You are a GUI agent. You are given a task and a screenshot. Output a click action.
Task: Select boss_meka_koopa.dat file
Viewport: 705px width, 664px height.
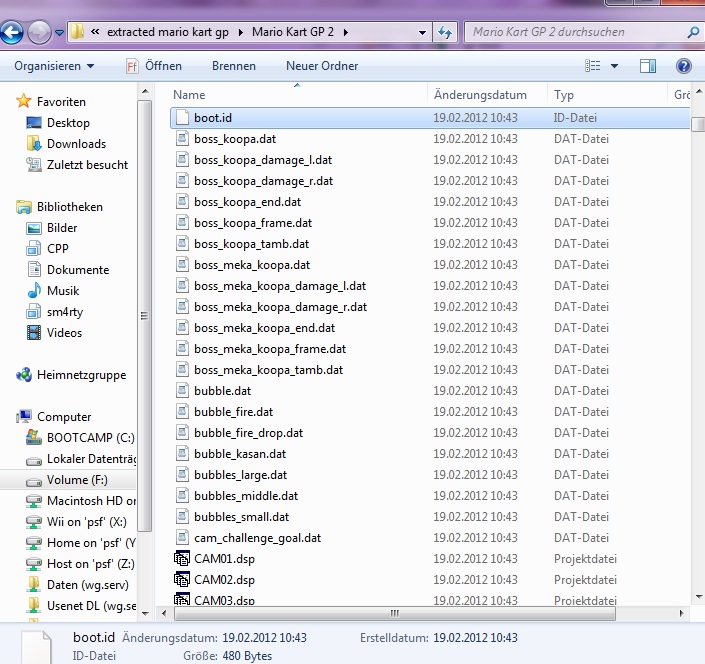pos(252,265)
